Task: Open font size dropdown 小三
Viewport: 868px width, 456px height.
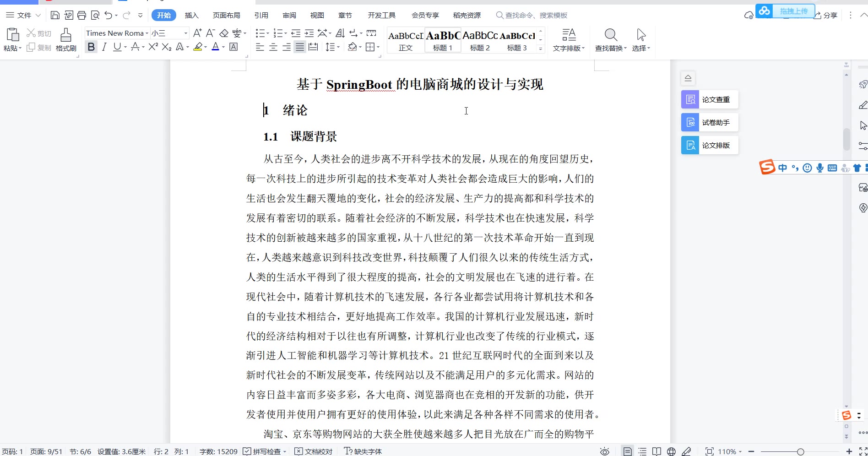Action: click(185, 33)
